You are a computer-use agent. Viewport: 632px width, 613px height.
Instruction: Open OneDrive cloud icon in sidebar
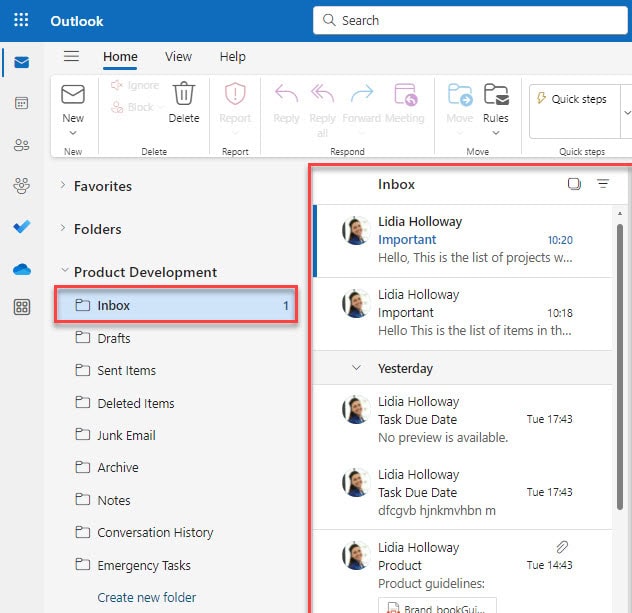[21, 269]
